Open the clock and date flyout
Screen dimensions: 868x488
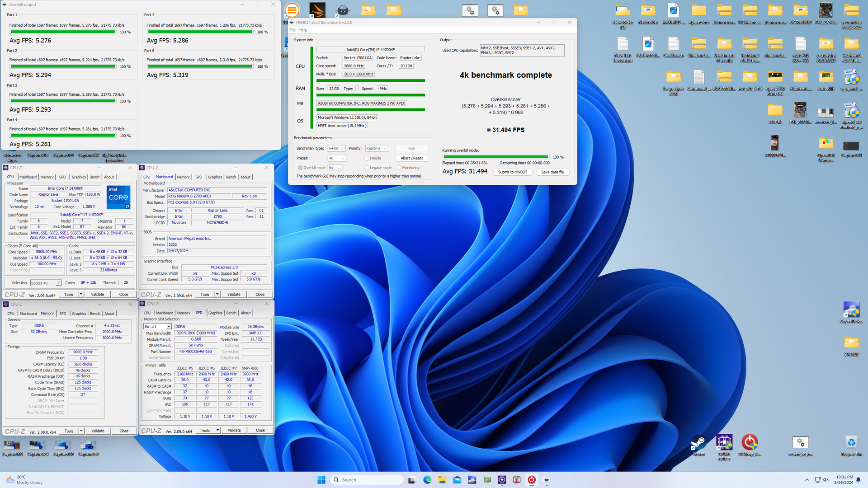pyautogui.click(x=844, y=480)
